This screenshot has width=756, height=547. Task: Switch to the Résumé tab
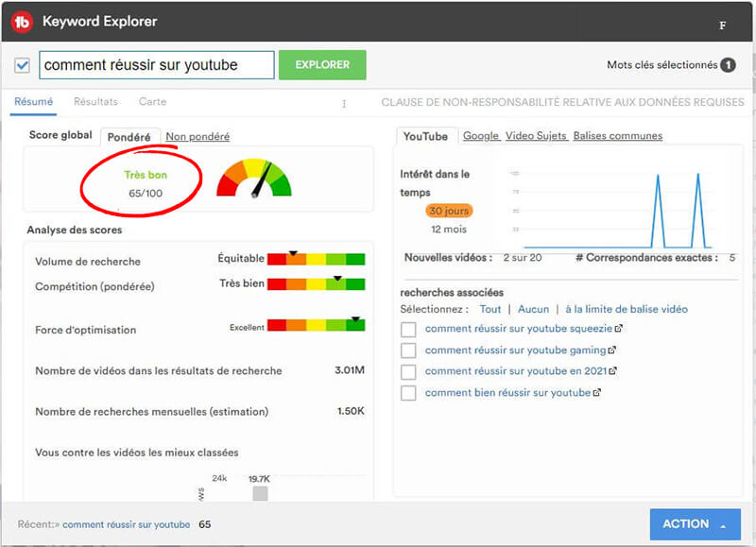coord(33,102)
